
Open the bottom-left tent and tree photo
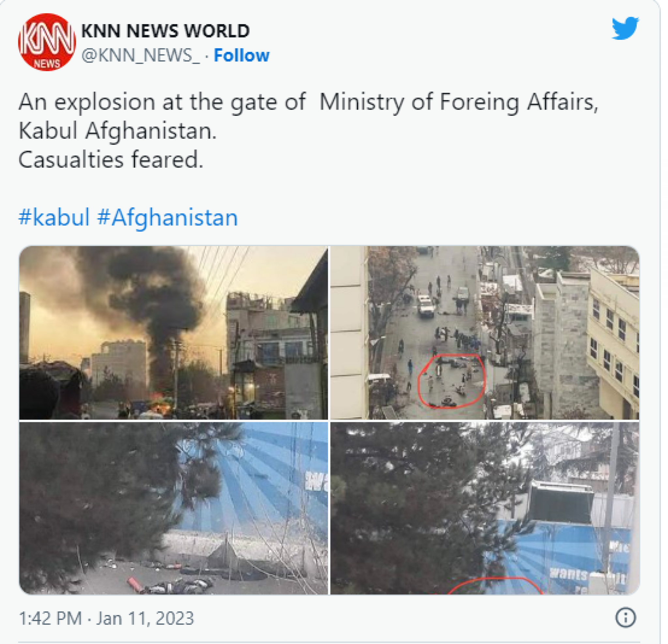pos(174,508)
